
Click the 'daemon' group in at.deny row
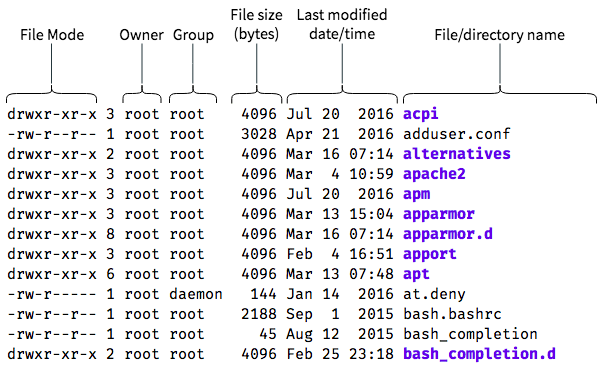click(196, 294)
